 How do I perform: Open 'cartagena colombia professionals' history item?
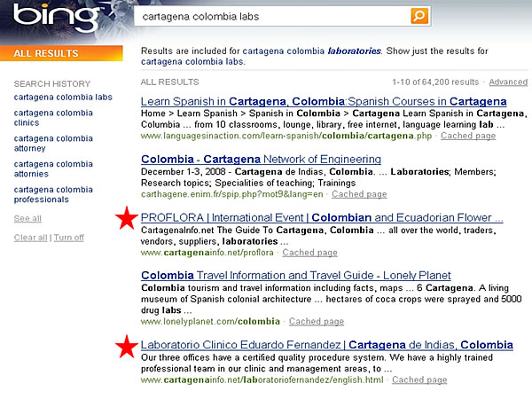click(x=53, y=195)
